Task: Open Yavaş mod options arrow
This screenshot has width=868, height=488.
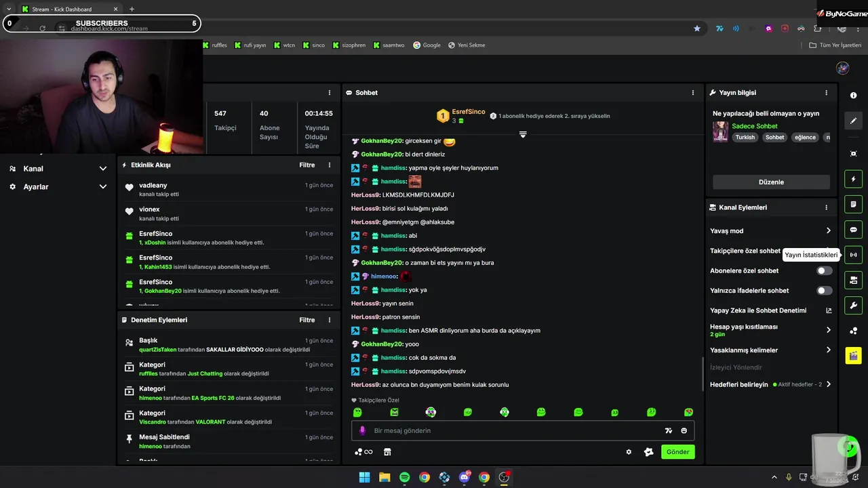Action: (828, 231)
